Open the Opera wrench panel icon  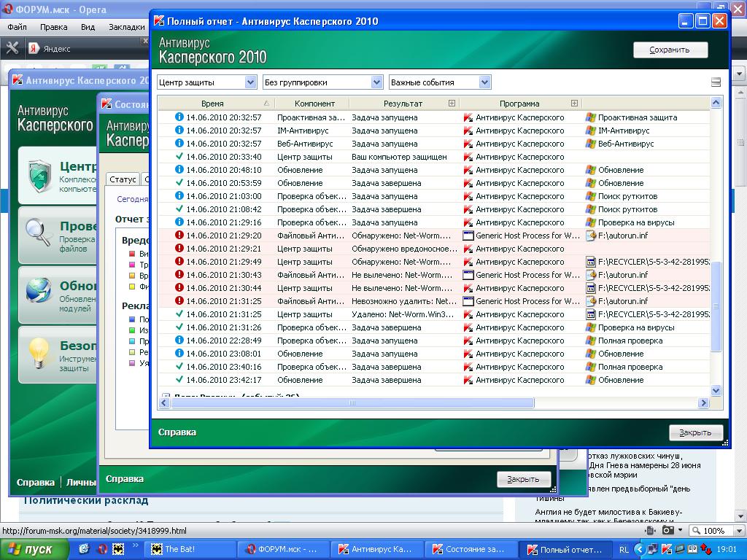[x=12, y=49]
